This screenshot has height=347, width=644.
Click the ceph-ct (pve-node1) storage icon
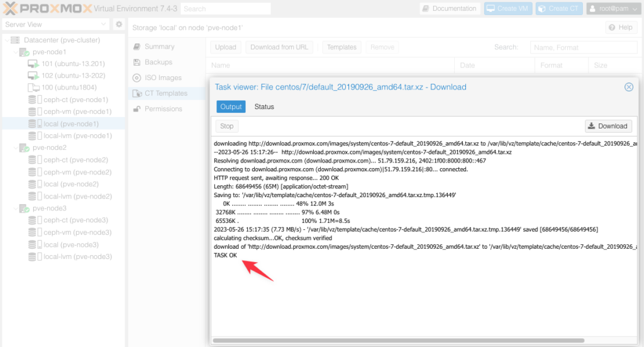[x=35, y=100]
